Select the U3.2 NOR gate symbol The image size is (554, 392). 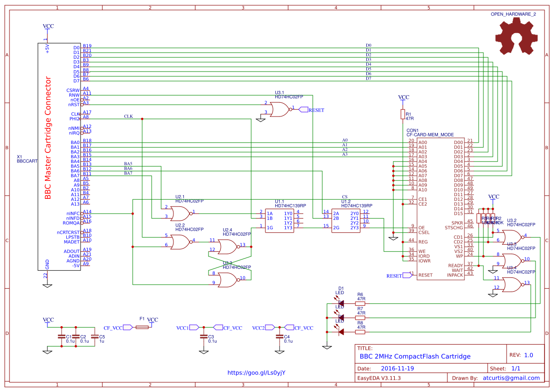511,236
